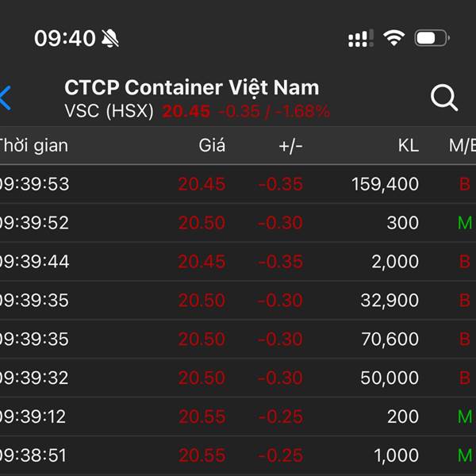This screenshot has width=476, height=476.
Task: Tap the 09:40 status bar clock
Action: tap(65, 38)
